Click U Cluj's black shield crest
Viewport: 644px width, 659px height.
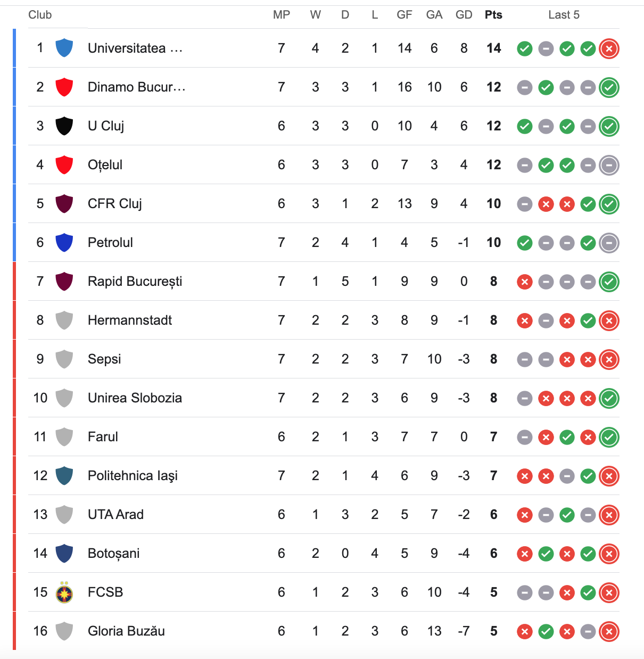click(64, 126)
